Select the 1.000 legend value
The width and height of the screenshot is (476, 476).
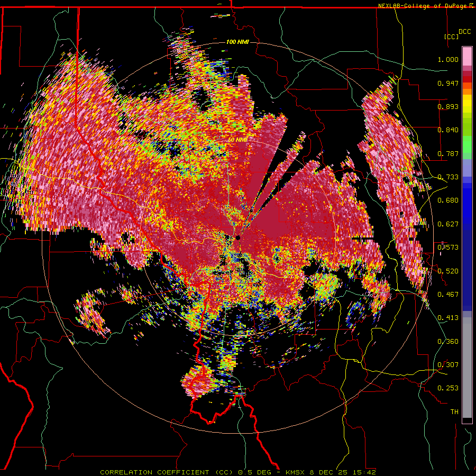(x=448, y=59)
